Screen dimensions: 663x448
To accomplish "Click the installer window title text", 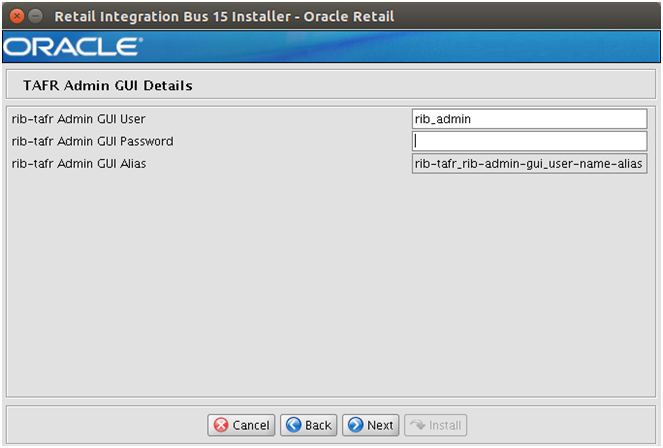I will pyautogui.click(x=224, y=16).
